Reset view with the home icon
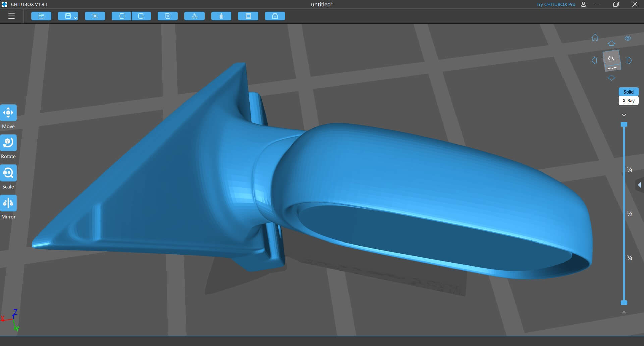This screenshot has height=346, width=644. coord(595,38)
